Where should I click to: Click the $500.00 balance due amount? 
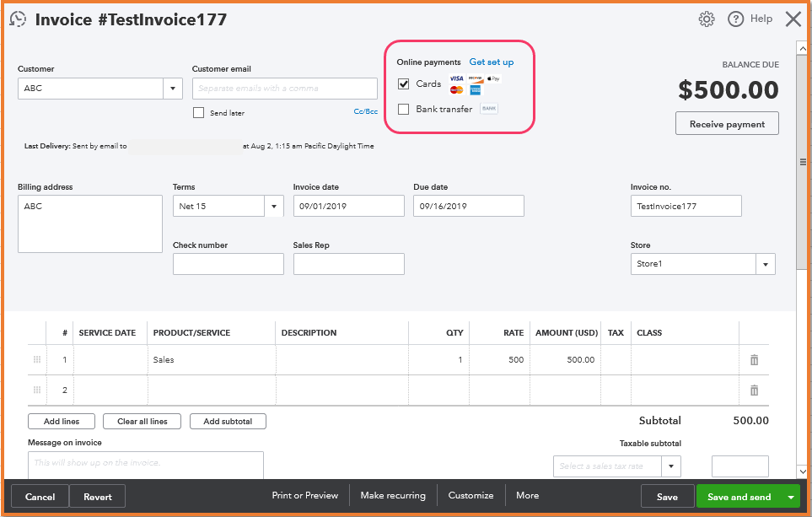coord(729,90)
